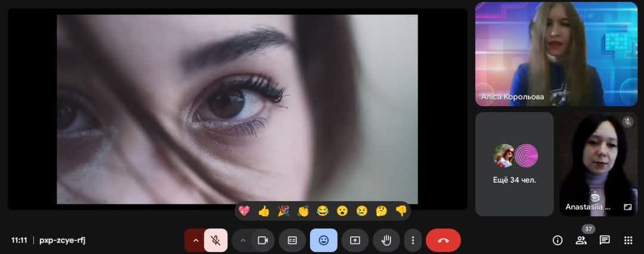Expand video settings arrow beside camera
644x254 pixels.
(243, 240)
